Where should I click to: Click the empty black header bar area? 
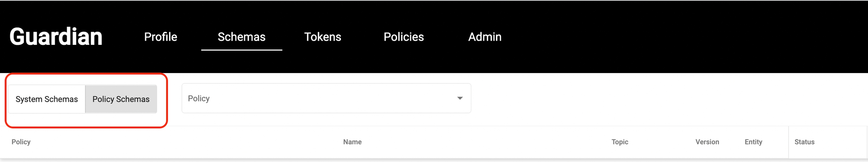[678, 37]
